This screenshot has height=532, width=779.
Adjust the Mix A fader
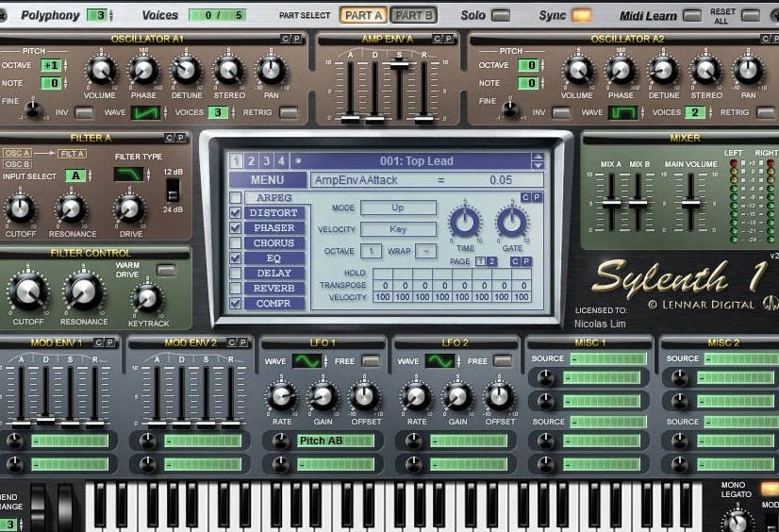click(611, 203)
